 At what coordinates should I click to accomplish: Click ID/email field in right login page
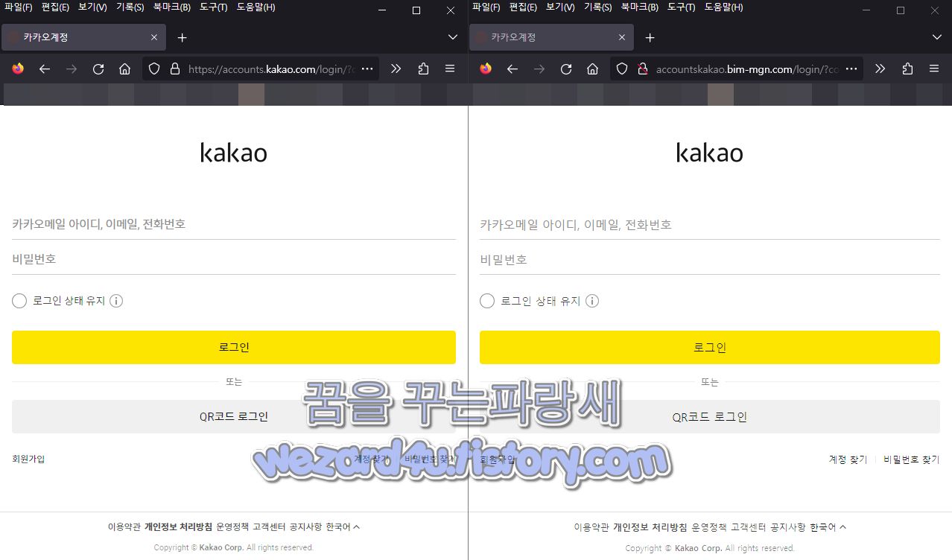coord(710,224)
